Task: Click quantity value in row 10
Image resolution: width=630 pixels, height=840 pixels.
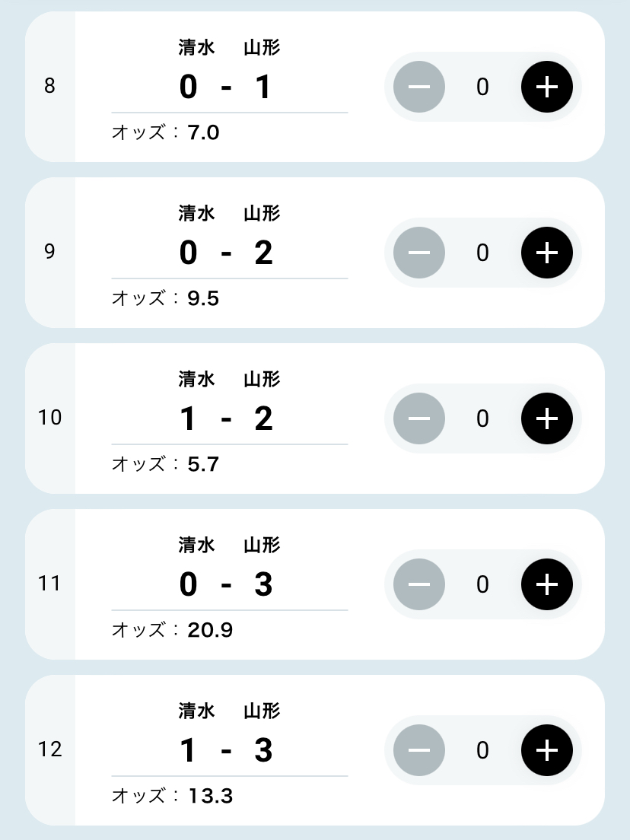Action: pyautogui.click(x=482, y=419)
